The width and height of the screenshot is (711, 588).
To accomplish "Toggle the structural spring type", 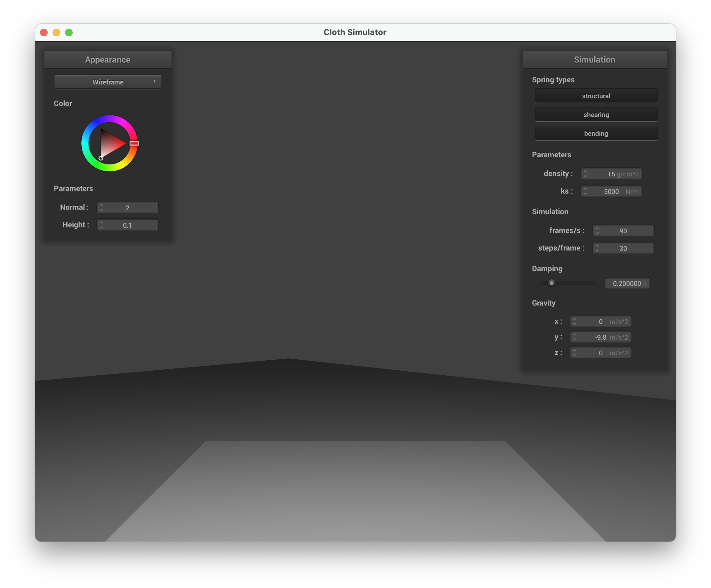I will point(596,96).
